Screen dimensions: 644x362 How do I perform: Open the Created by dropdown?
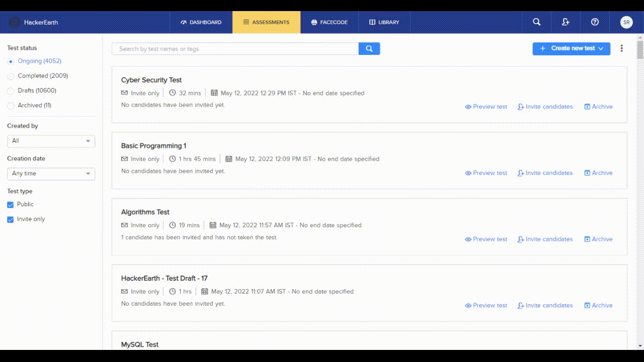50,141
